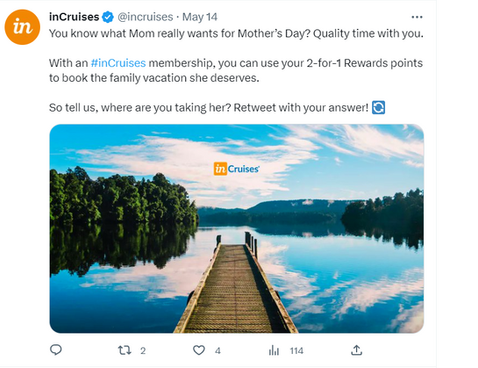This screenshot has width=478, height=368.
Task: Click the reply speech bubble icon
Action: (56, 350)
